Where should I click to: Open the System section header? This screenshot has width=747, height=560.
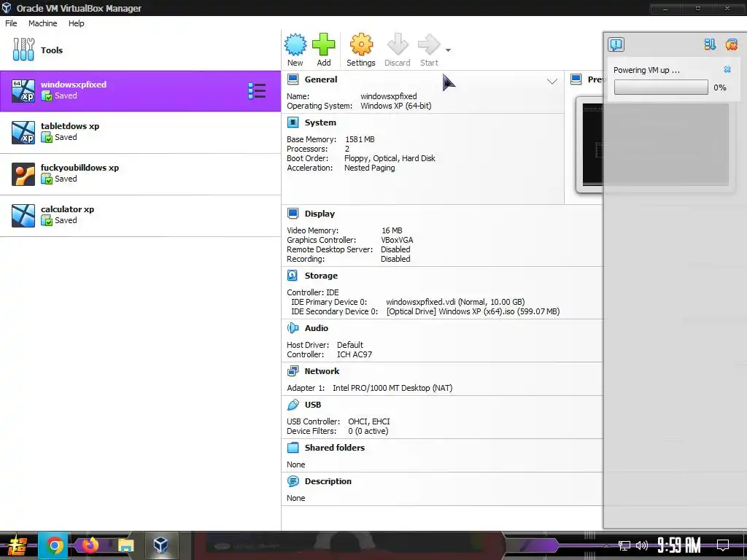pos(320,122)
